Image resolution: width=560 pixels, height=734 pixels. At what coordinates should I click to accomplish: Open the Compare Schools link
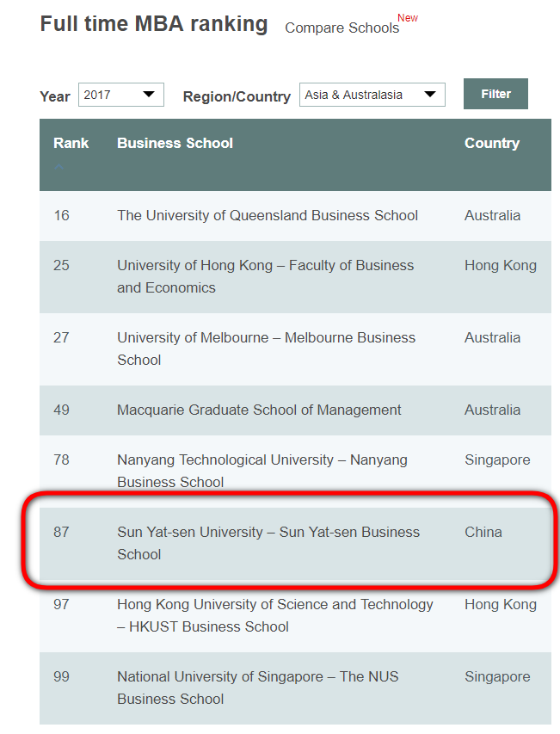coord(342,28)
